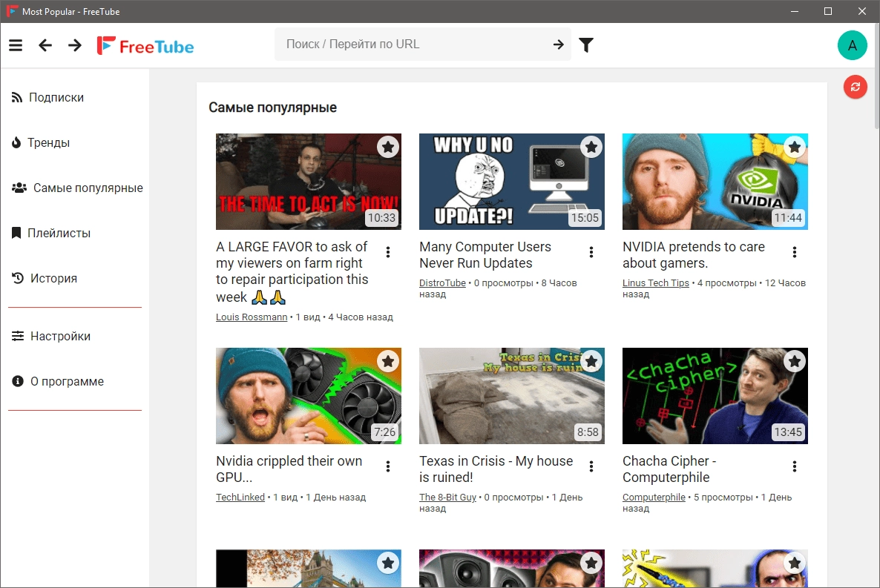This screenshot has width=880, height=588.
Task: Open История page
Action: point(75,278)
